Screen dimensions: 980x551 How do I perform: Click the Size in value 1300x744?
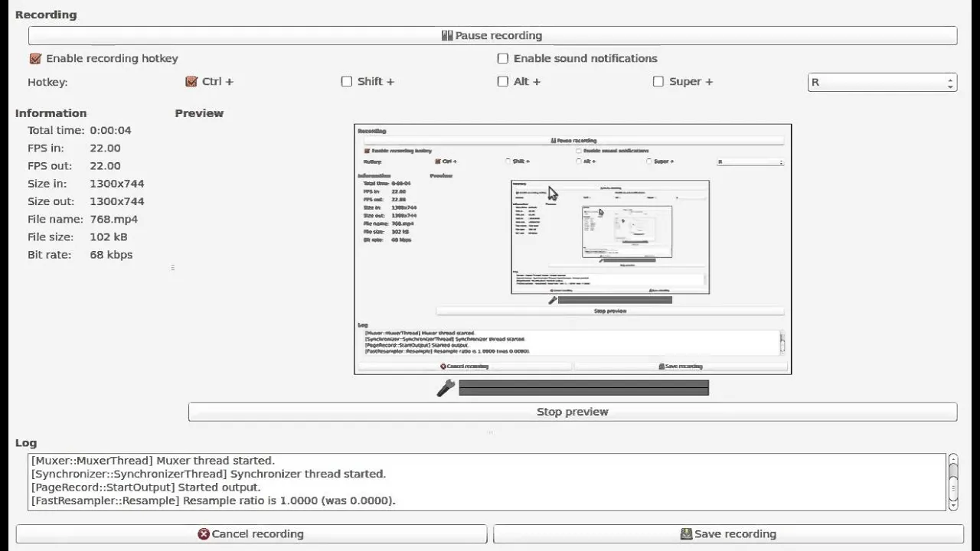(x=117, y=184)
